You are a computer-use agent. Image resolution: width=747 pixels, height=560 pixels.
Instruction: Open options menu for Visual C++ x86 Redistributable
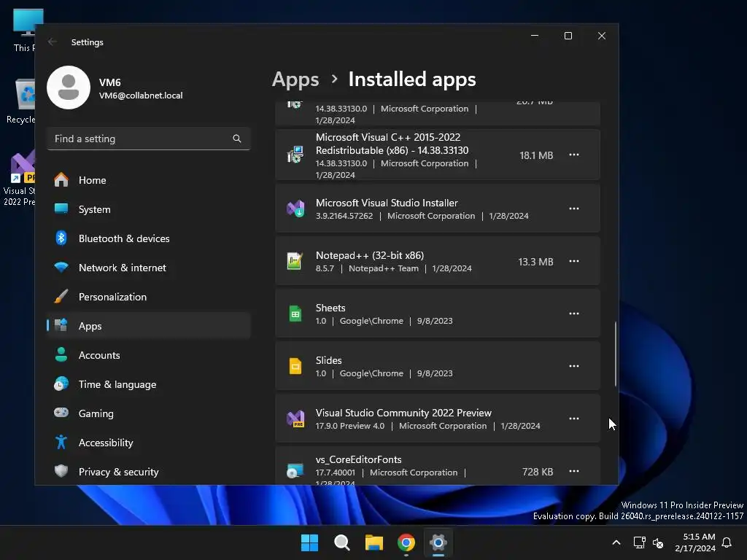click(574, 155)
